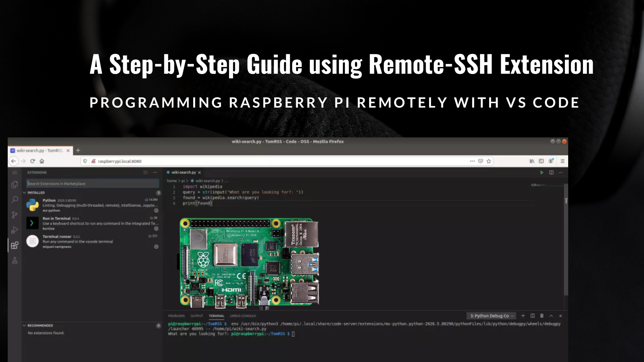
Task: Open the Source Control view
Action: (14, 215)
